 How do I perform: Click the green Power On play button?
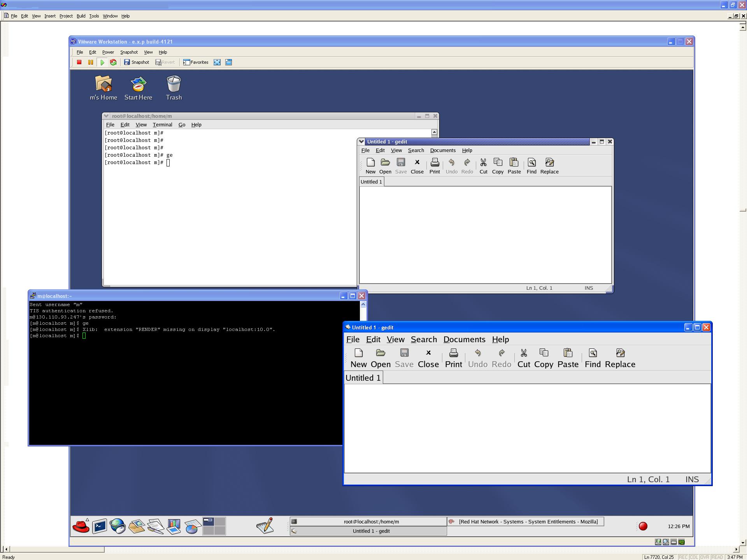[x=102, y=62]
